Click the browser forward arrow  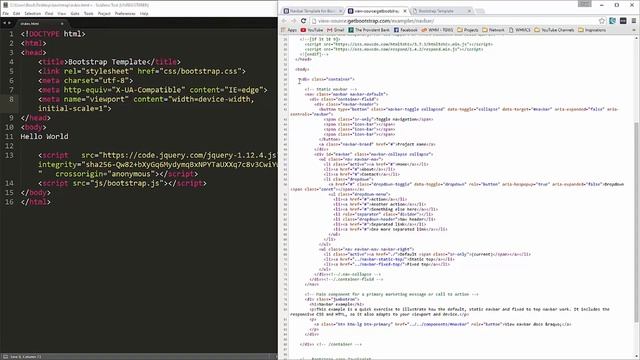tap(293, 21)
